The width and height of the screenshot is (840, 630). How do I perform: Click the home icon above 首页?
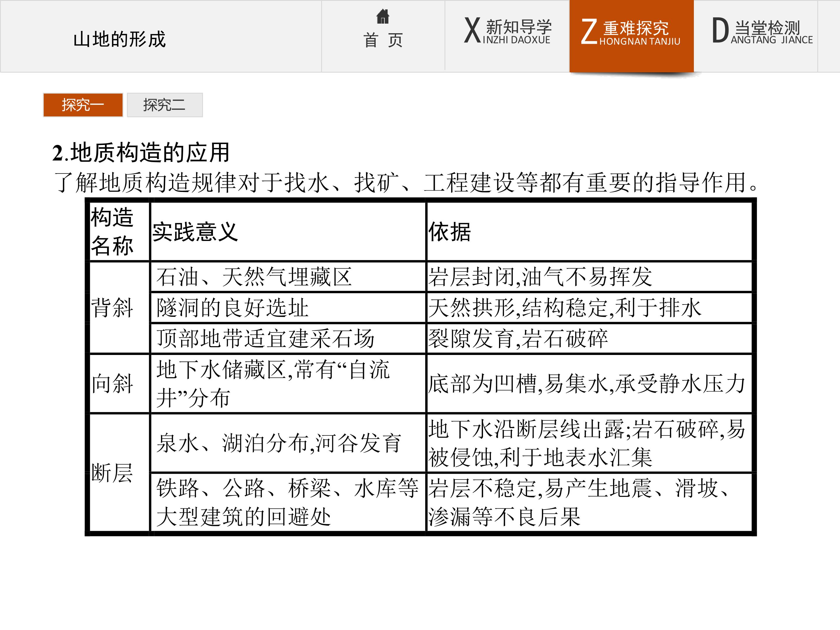[x=383, y=16]
